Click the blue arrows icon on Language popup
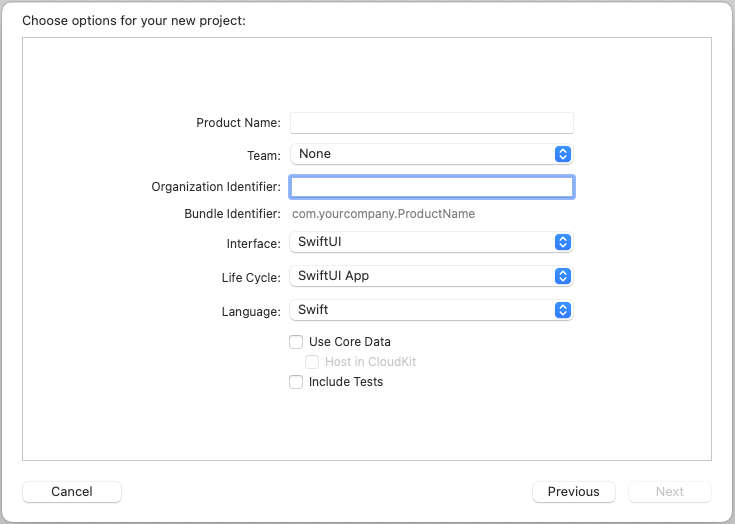The image size is (735, 524). pos(563,310)
